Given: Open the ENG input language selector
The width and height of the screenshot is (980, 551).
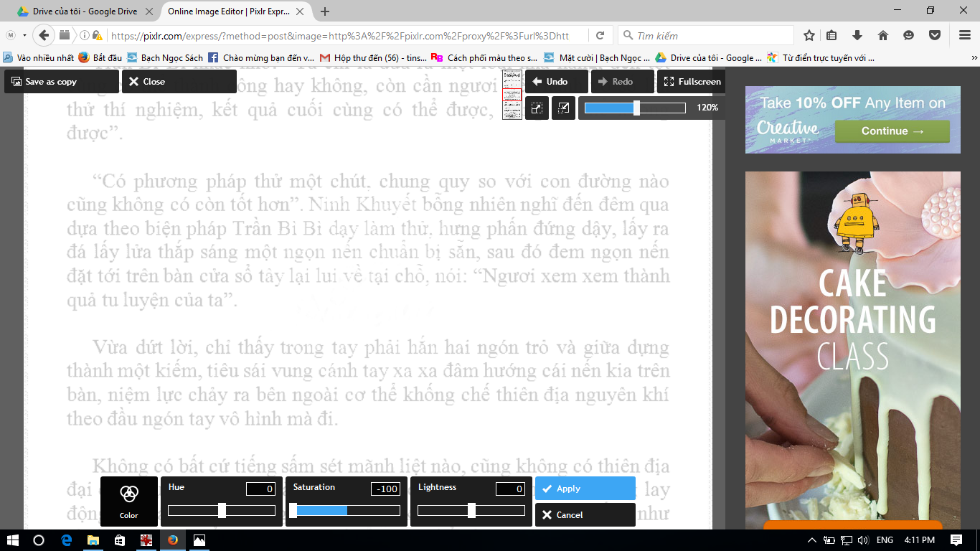Looking at the screenshot, I should coord(885,540).
